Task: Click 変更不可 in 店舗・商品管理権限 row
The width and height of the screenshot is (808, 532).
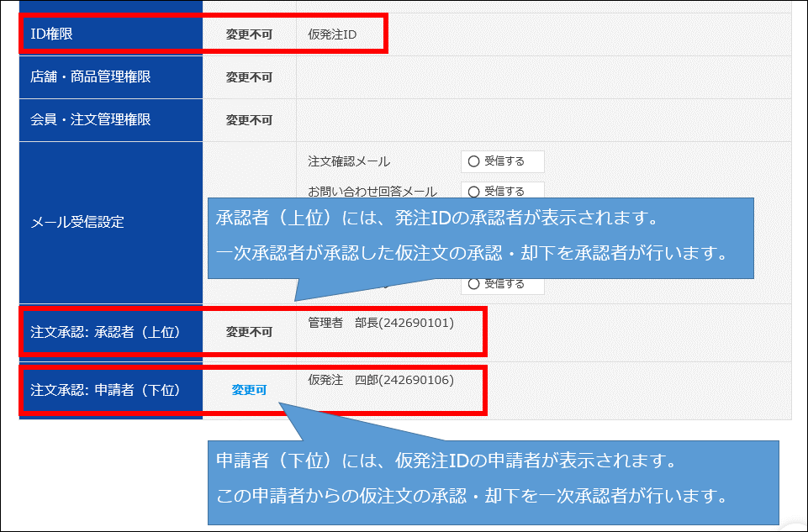Action: [x=249, y=77]
